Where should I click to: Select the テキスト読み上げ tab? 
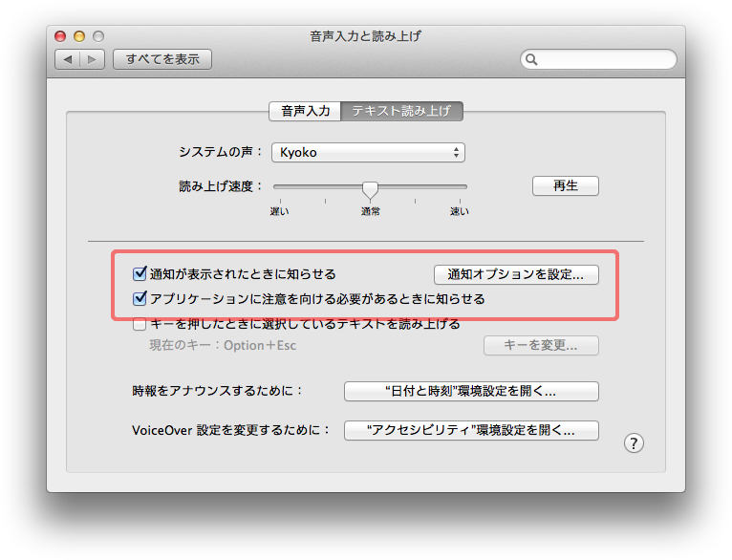402,111
